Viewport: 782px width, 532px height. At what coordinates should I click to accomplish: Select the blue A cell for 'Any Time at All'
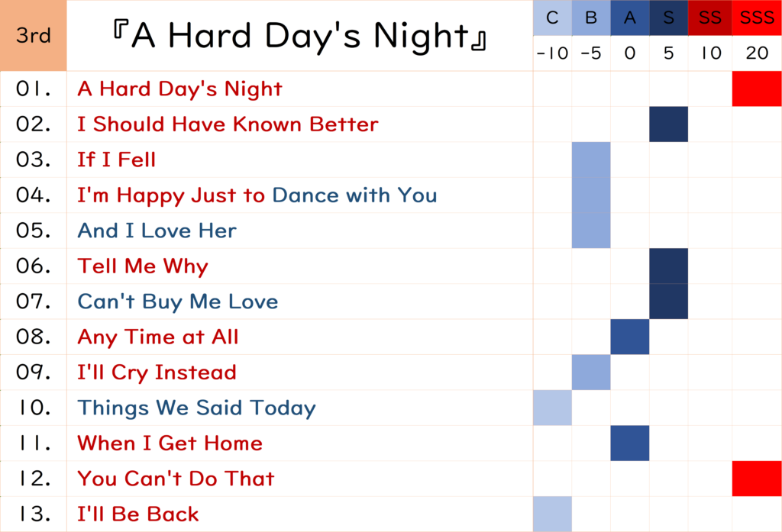pos(630,337)
